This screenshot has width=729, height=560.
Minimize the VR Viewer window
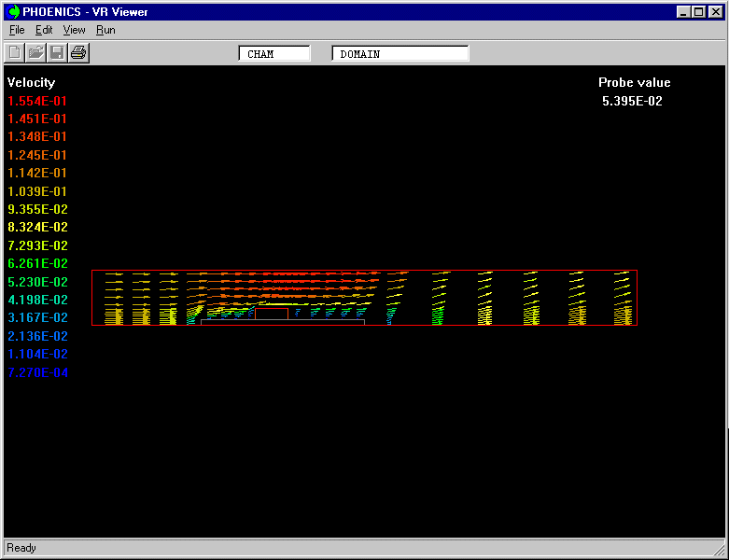(x=684, y=12)
